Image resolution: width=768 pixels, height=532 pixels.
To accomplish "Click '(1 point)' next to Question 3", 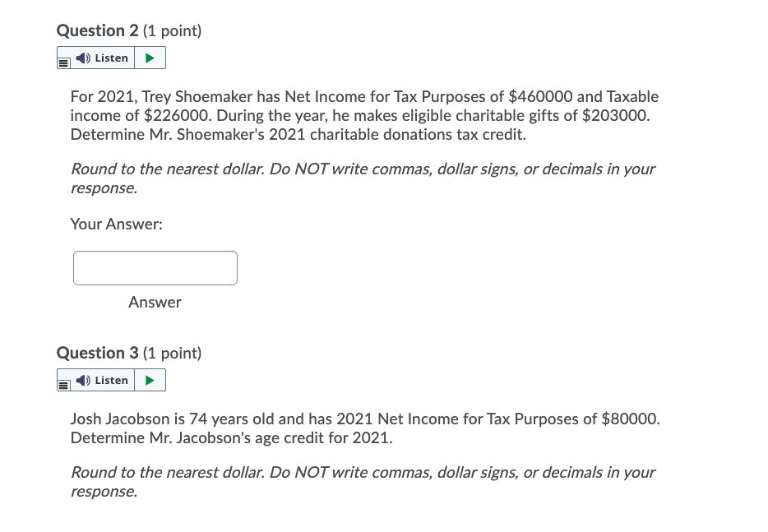I will pyautogui.click(x=172, y=353).
